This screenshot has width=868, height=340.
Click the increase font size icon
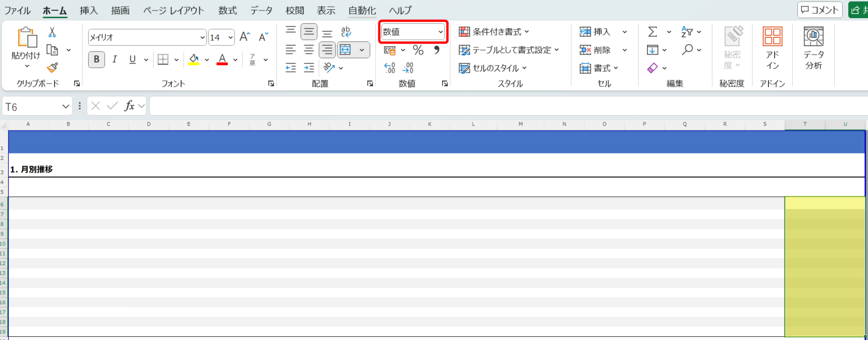point(245,37)
